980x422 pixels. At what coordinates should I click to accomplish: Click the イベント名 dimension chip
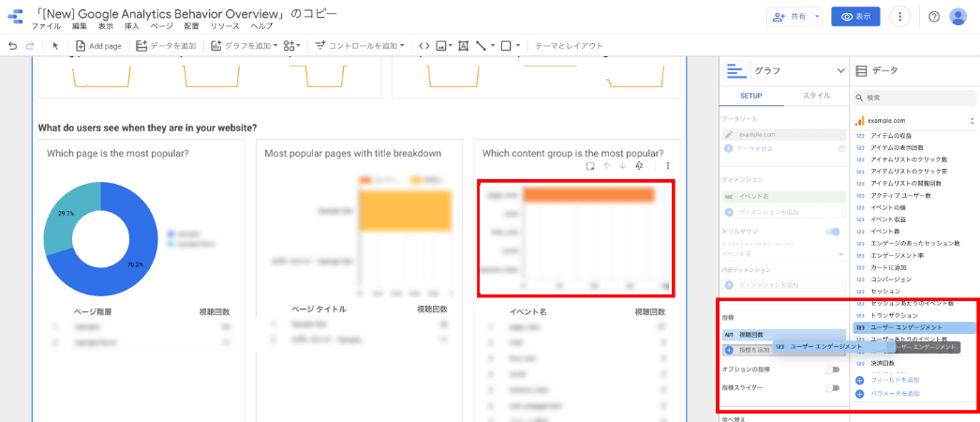(784, 196)
